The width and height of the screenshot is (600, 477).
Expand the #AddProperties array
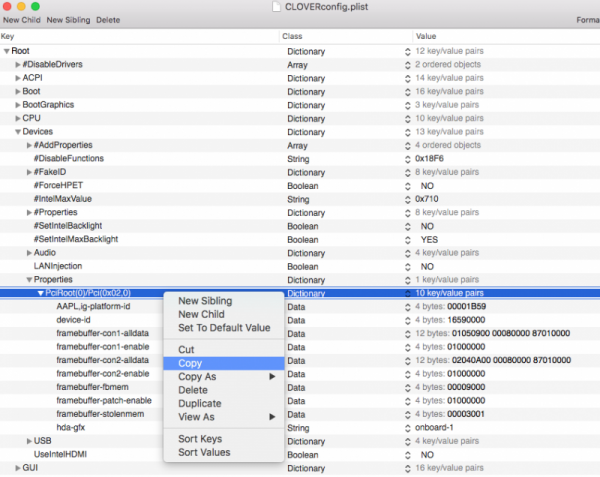click(29, 145)
